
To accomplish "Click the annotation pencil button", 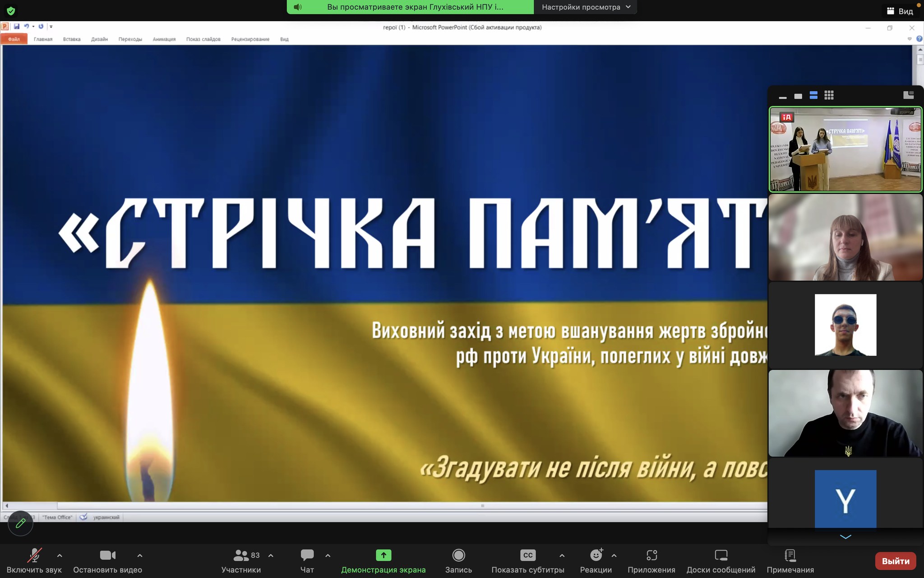I will coord(20,523).
